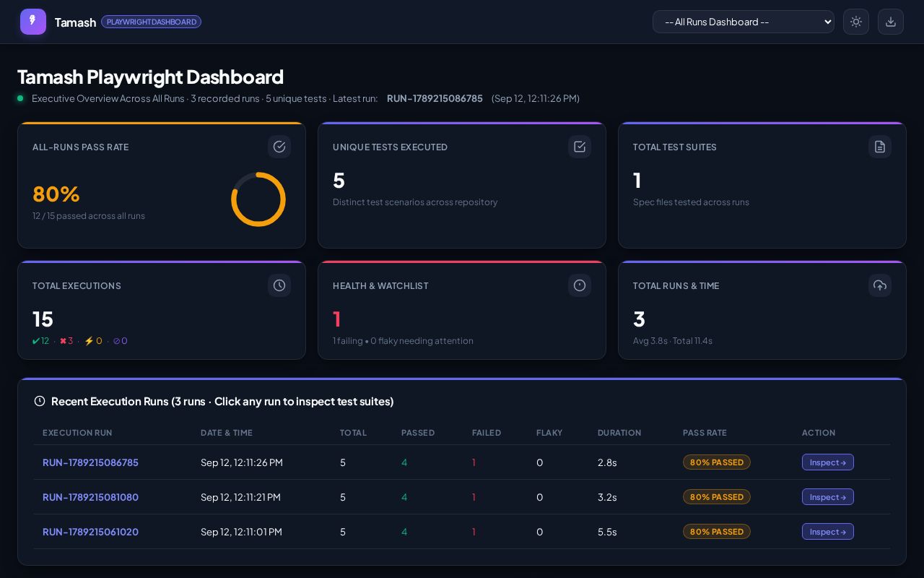This screenshot has height=578, width=924.
Task: Click the checkbox icon in Unique Tests Executed card
Action: (x=580, y=147)
